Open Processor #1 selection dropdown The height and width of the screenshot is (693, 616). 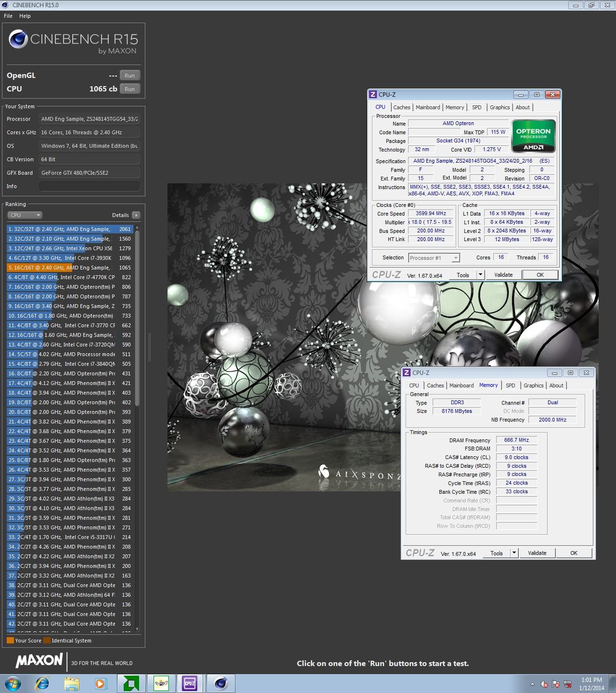434,258
